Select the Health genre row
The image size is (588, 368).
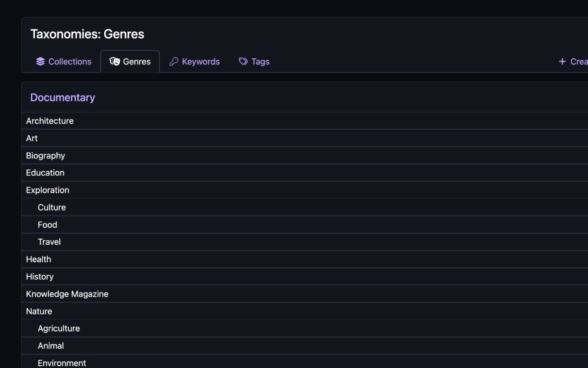38,259
